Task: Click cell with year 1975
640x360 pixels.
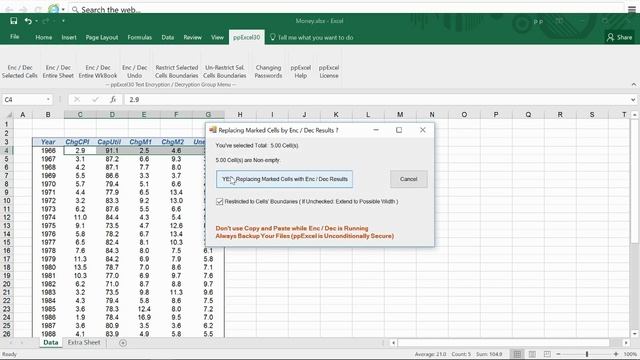Action: coord(48,226)
